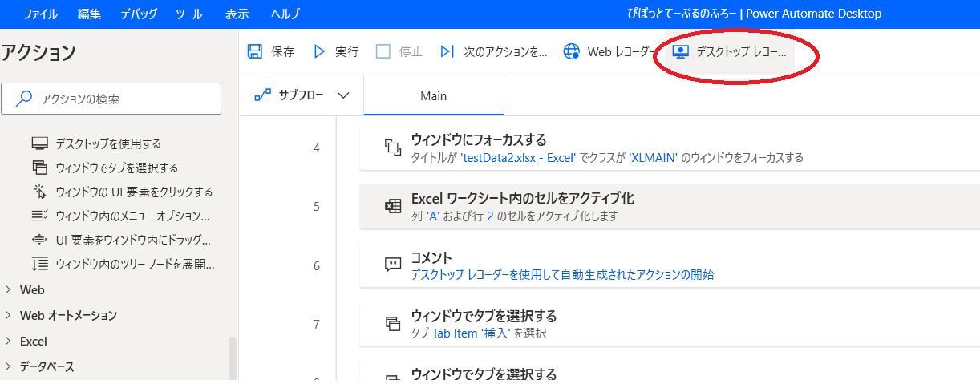Run next action (次のアクションを...) icon
This screenshot has width=980, height=384.
(447, 52)
